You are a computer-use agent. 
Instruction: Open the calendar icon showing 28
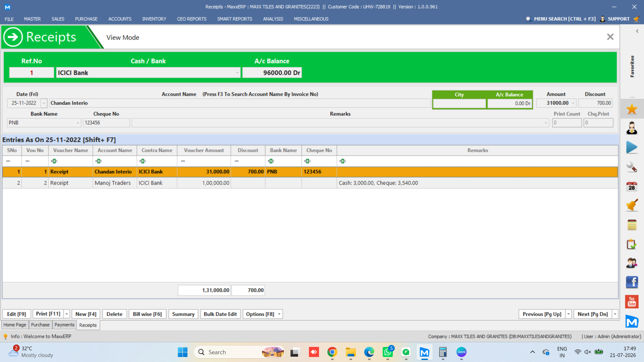point(632,186)
